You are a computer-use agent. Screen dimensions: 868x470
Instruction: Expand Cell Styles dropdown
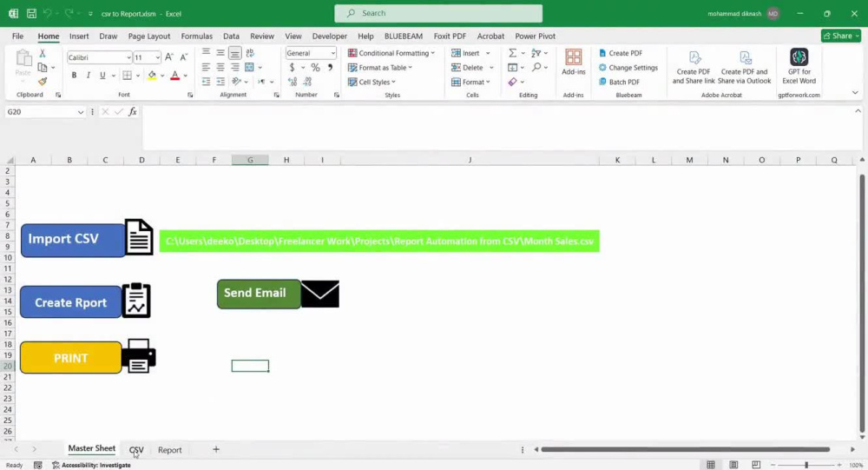click(x=393, y=82)
